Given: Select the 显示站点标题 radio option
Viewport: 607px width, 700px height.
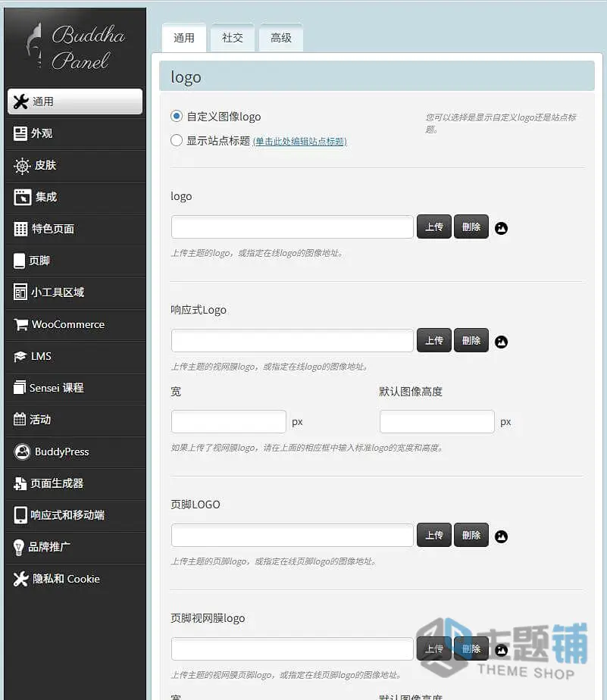Looking at the screenshot, I should click(177, 141).
